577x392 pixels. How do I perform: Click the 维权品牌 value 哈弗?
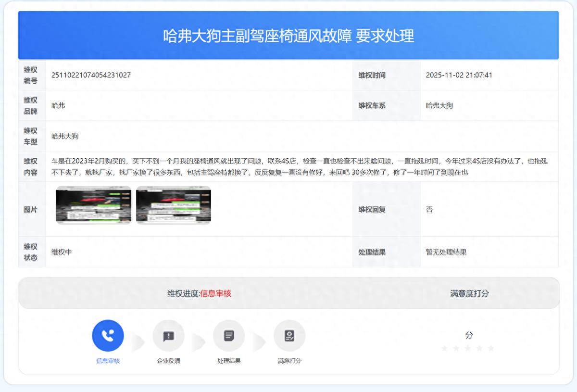coord(58,105)
